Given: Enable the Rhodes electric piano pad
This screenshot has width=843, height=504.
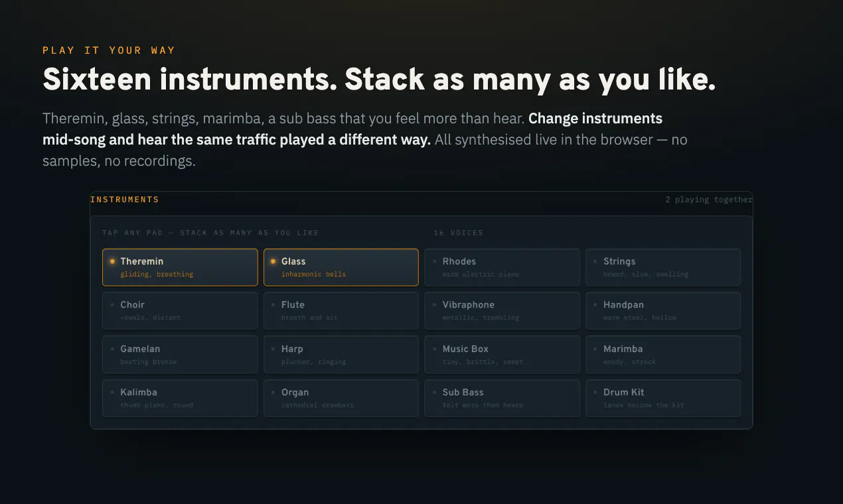Looking at the screenshot, I should (x=502, y=267).
